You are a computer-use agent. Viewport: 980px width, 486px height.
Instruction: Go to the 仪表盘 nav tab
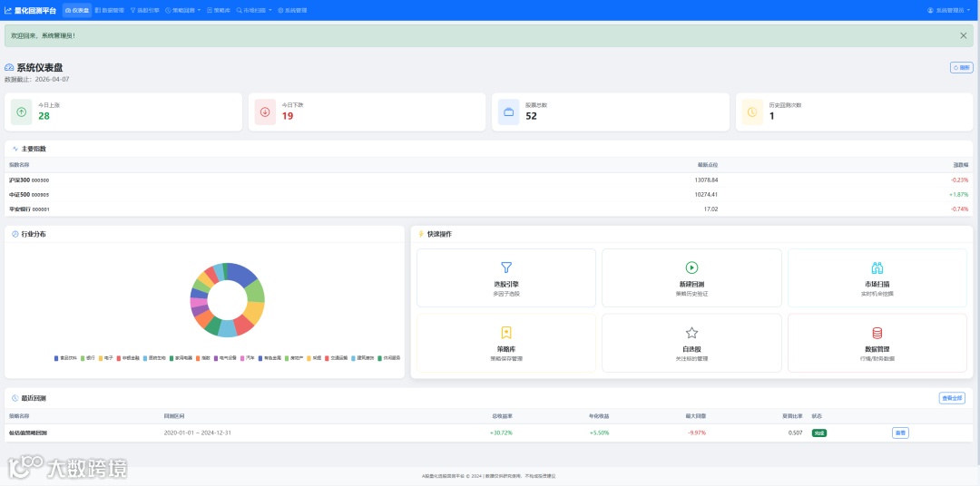(77, 11)
